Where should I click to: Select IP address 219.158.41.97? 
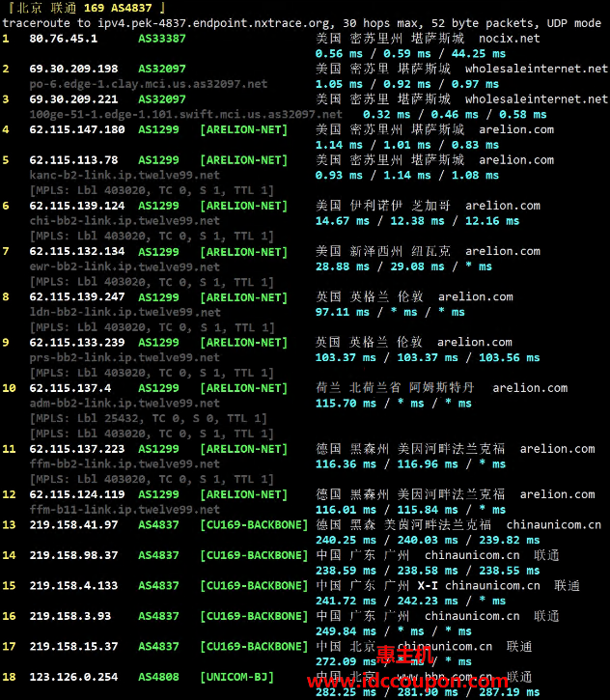click(x=73, y=524)
